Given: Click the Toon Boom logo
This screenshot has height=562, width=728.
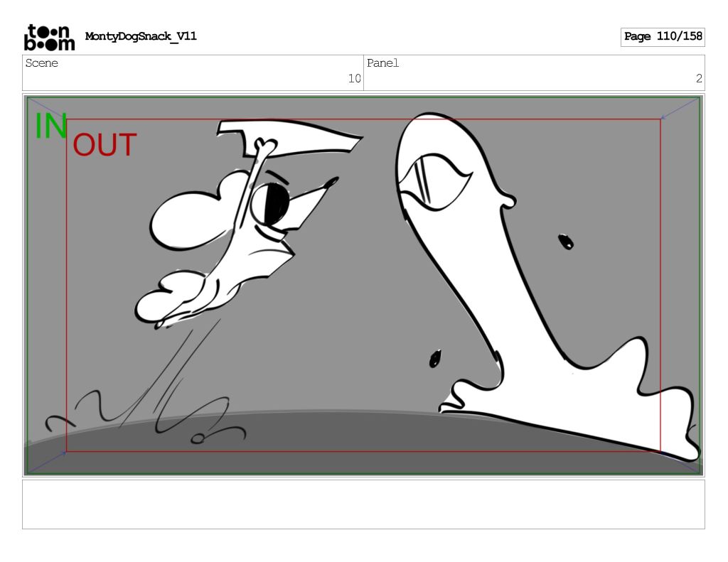Looking at the screenshot, I should click(49, 38).
